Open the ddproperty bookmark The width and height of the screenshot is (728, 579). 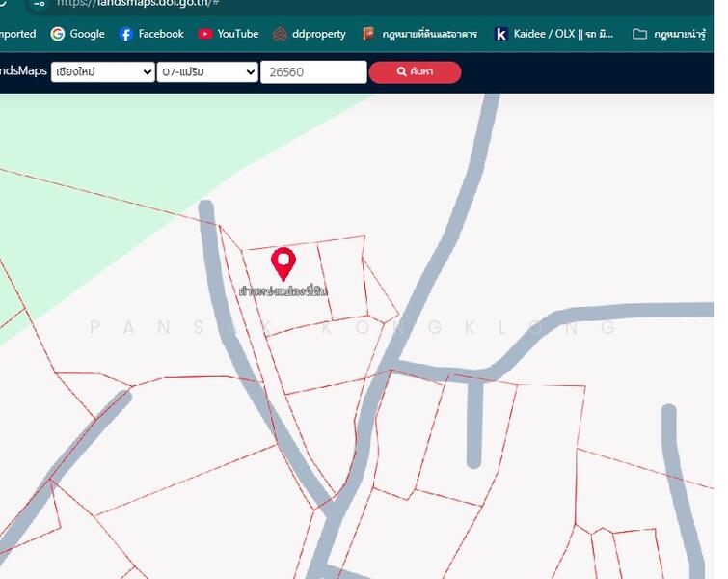pos(309,34)
